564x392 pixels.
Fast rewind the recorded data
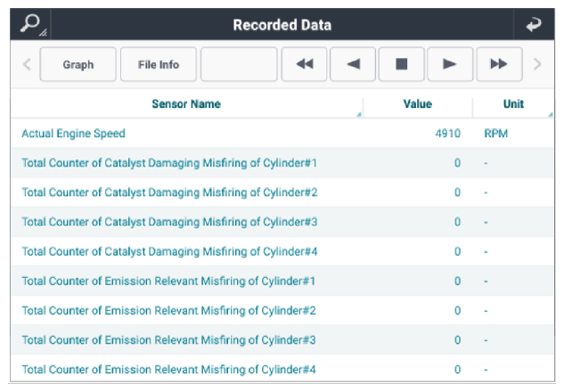(x=305, y=64)
